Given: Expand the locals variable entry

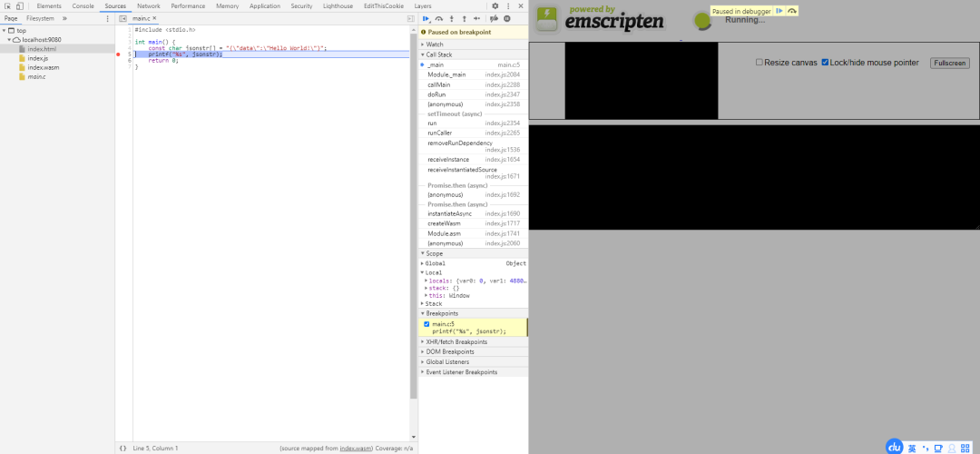Looking at the screenshot, I should coord(426,281).
